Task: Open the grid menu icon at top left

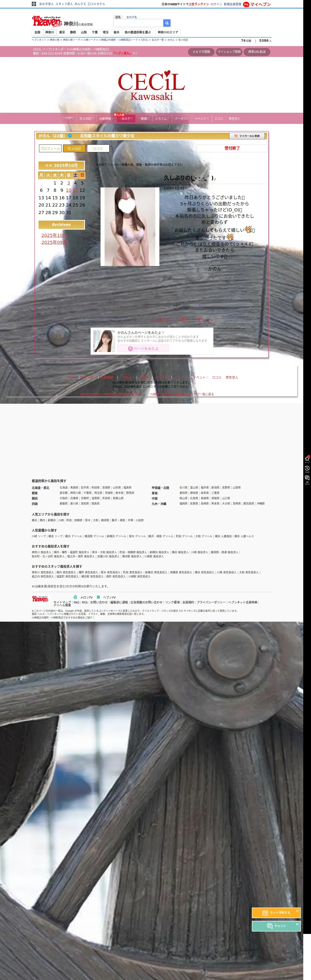Action: click(34, 4)
